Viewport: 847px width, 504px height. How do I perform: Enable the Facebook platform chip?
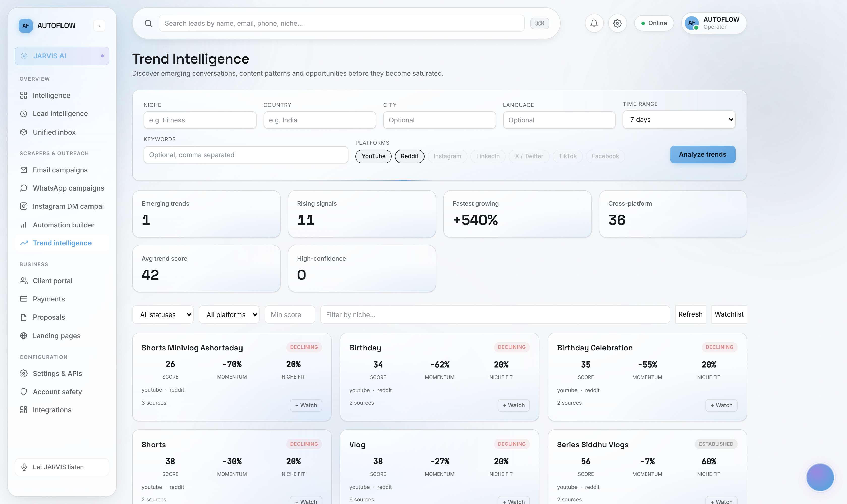[605, 156]
